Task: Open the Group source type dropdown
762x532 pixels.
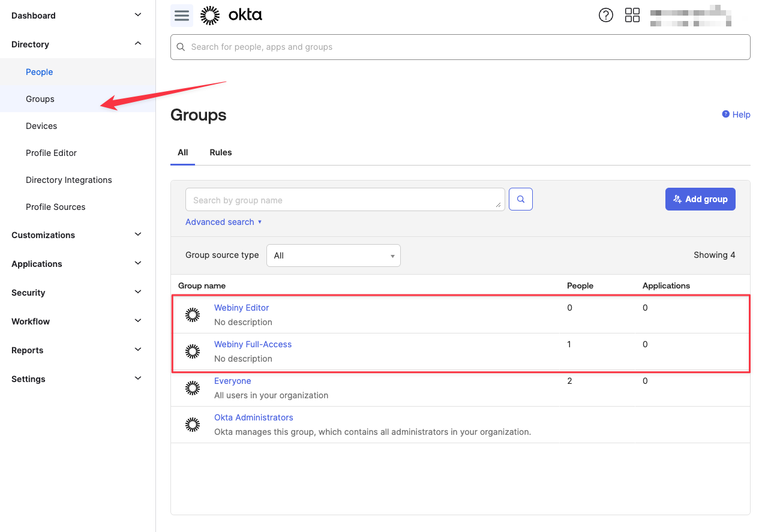Action: [x=334, y=256]
